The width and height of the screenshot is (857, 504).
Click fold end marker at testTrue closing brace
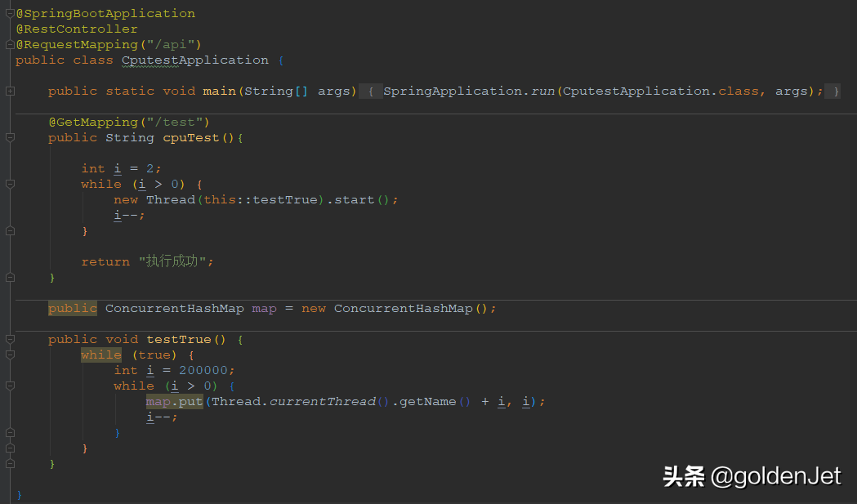click(10, 463)
